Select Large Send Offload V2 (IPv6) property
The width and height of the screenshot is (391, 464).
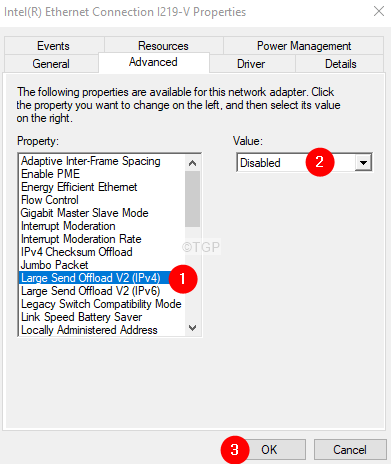[91, 291]
